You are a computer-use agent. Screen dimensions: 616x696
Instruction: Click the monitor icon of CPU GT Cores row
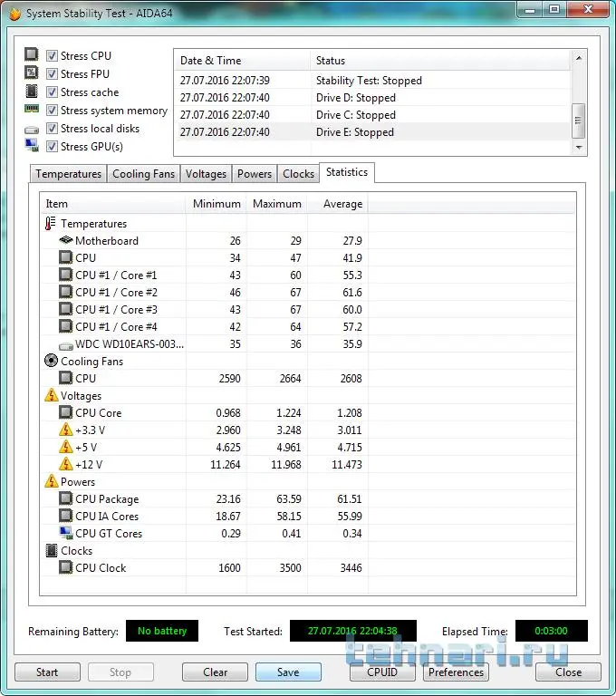click(x=66, y=533)
